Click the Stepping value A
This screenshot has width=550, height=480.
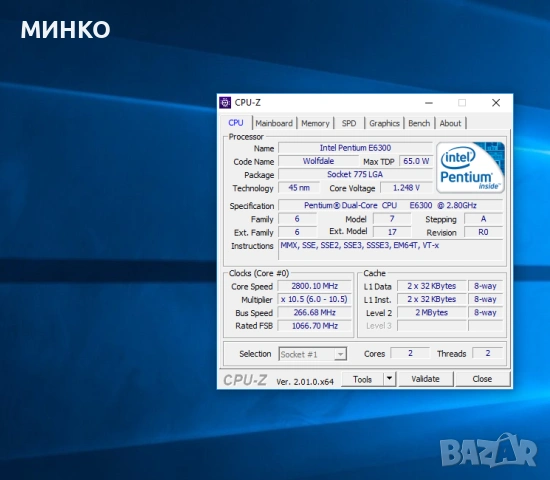[x=483, y=219]
